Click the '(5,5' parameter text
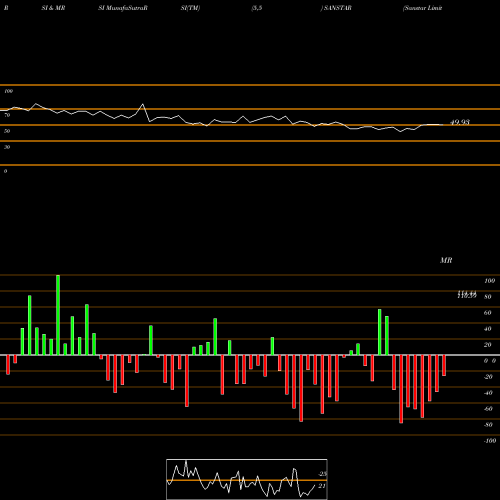 (x=257, y=8)
